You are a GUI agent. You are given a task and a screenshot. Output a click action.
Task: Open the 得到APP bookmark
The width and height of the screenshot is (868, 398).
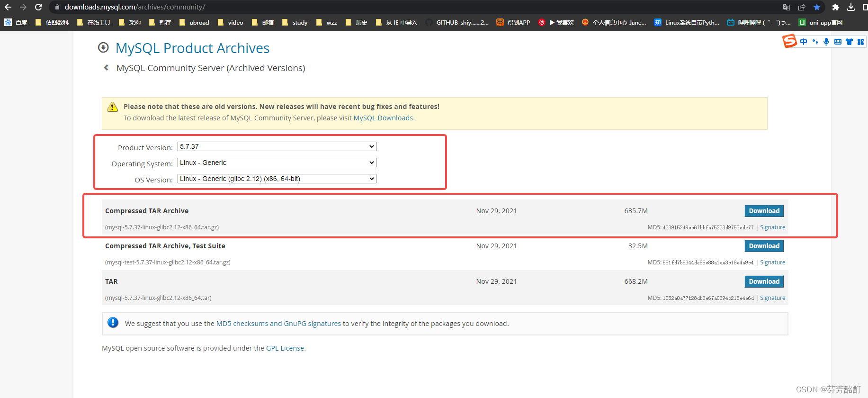(x=513, y=22)
